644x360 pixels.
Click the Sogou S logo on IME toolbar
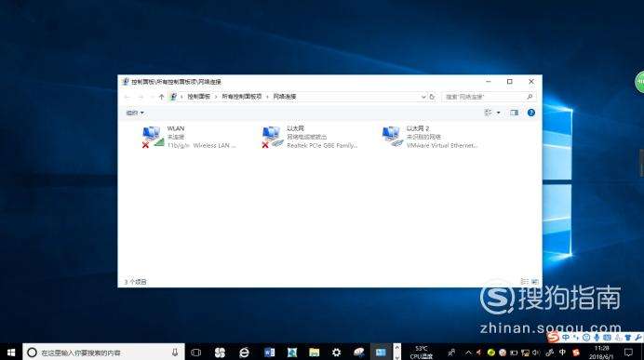(x=553, y=338)
